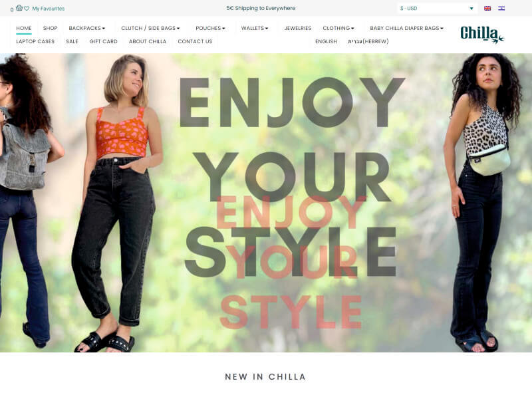Switch language with the Israel flag

click(x=501, y=9)
